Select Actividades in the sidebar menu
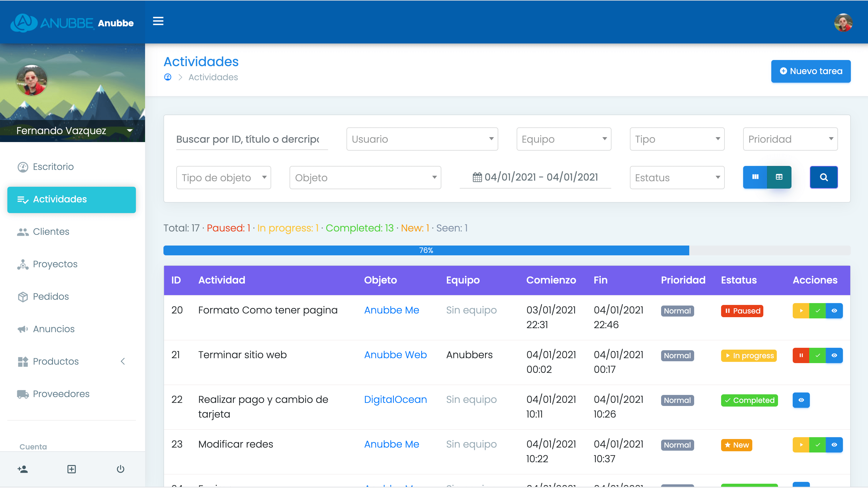Screen dimensions: 868x488 point(60,199)
